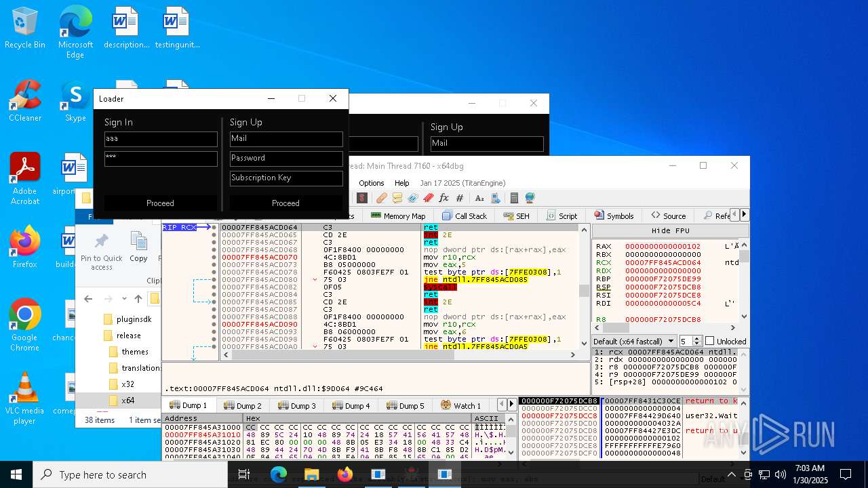The width and height of the screenshot is (868, 488).
Task: Click the intermodular calls toolbar icon
Action: [x=496, y=198]
